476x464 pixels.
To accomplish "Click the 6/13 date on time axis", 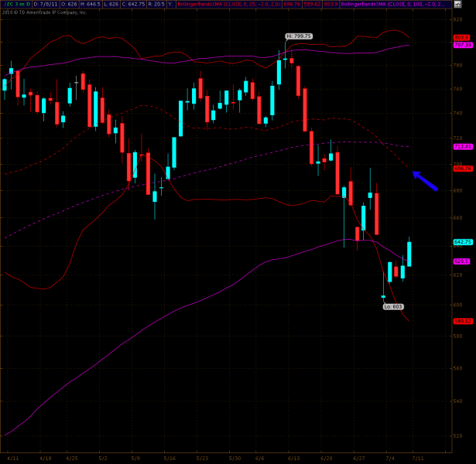I will (293, 458).
